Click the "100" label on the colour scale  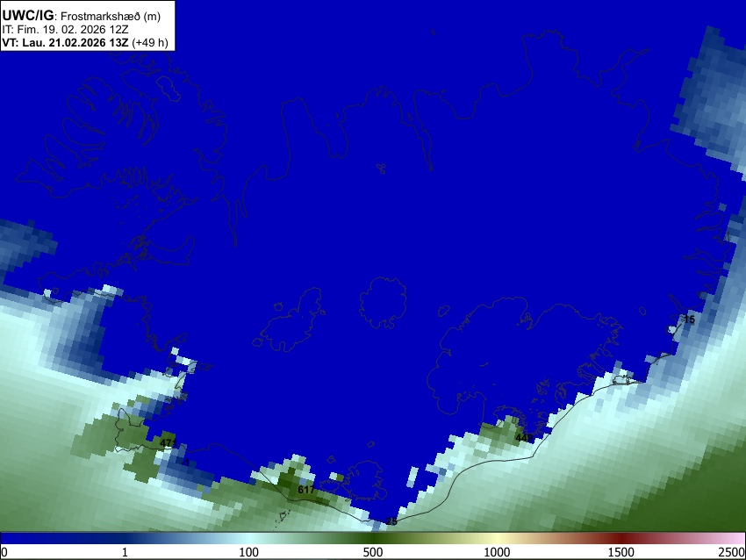(248, 552)
